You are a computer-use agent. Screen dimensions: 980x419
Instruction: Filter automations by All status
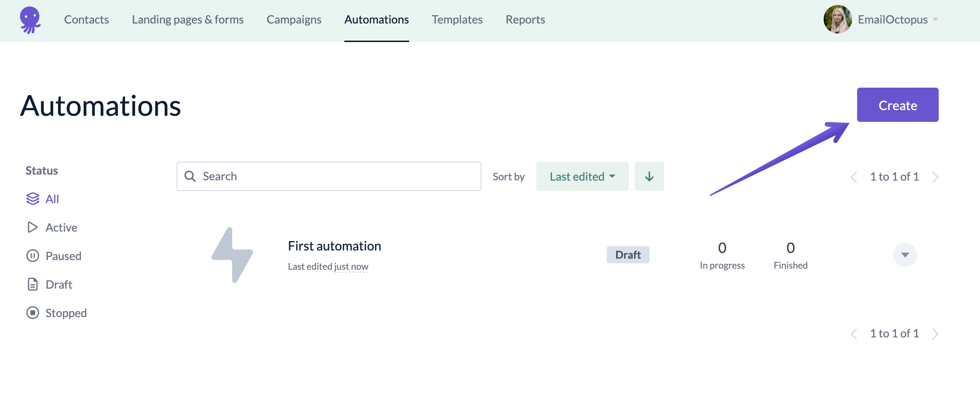click(x=42, y=199)
